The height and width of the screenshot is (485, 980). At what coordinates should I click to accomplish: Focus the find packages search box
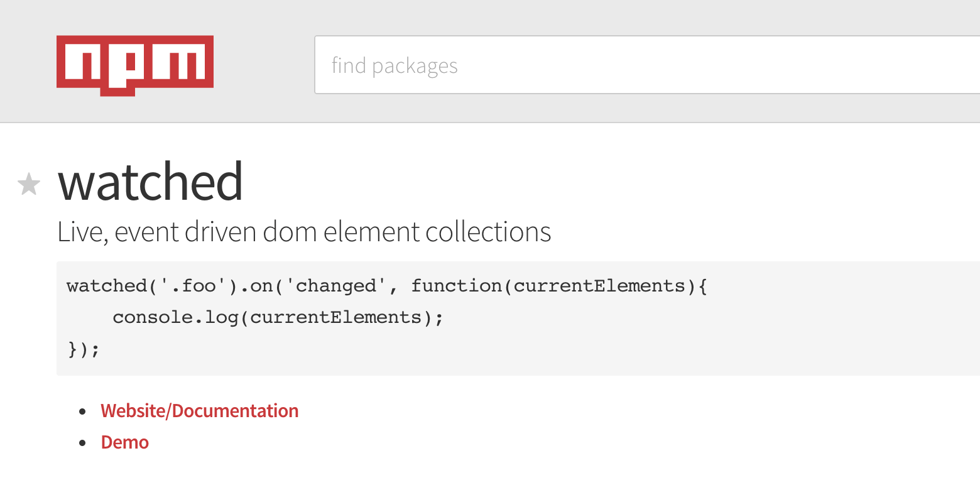point(647,65)
